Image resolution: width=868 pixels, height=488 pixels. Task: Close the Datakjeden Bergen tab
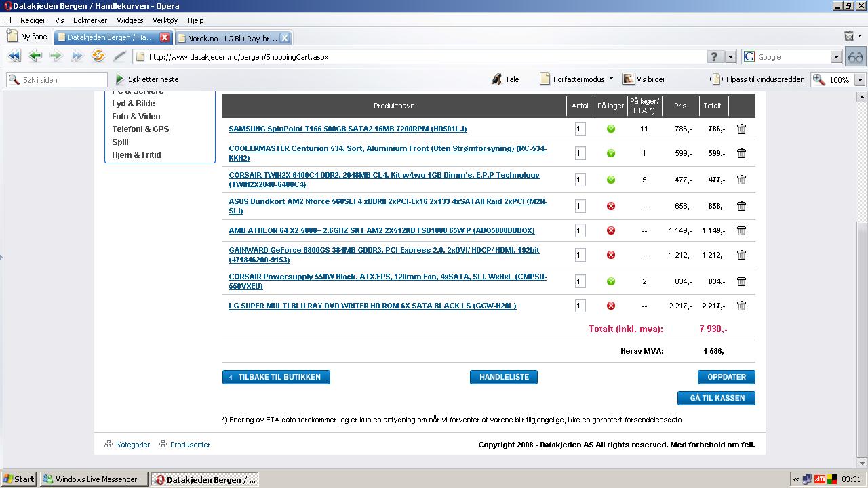pyautogui.click(x=164, y=37)
